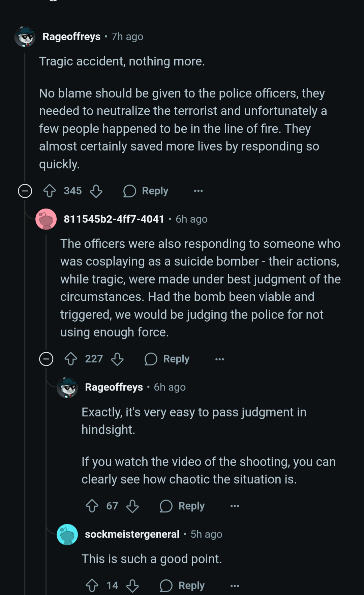Downvote the comment with 227 votes
The height and width of the screenshot is (595, 364).
click(117, 359)
